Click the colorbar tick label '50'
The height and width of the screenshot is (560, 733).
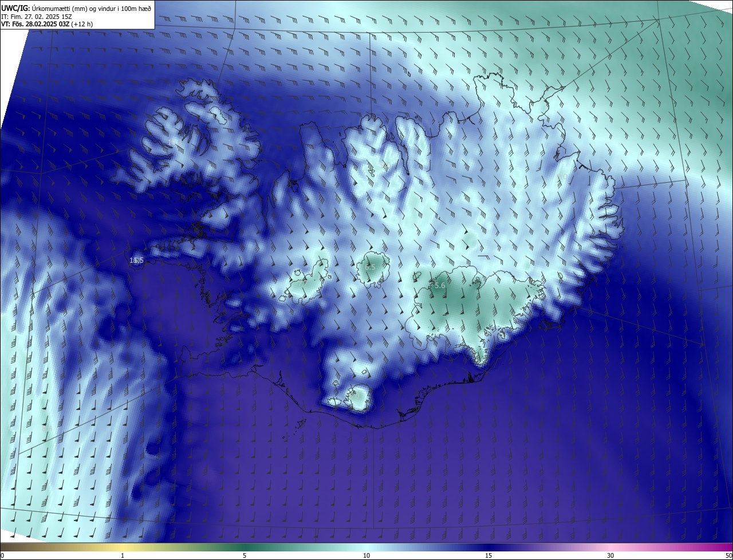tap(728, 555)
